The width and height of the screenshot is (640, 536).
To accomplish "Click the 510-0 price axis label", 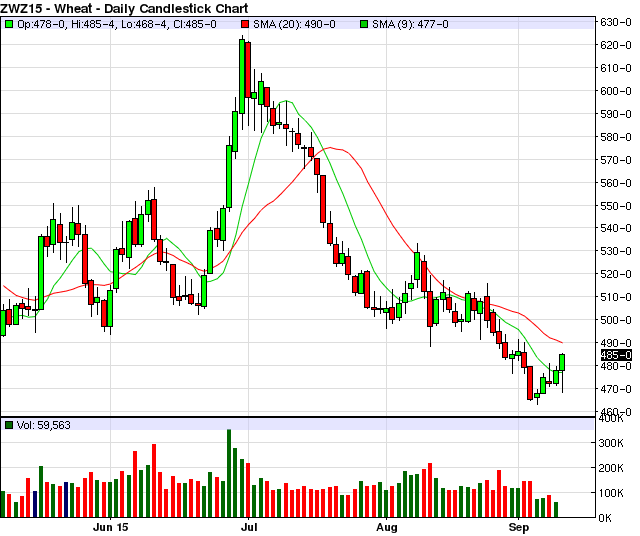I will tap(616, 297).
